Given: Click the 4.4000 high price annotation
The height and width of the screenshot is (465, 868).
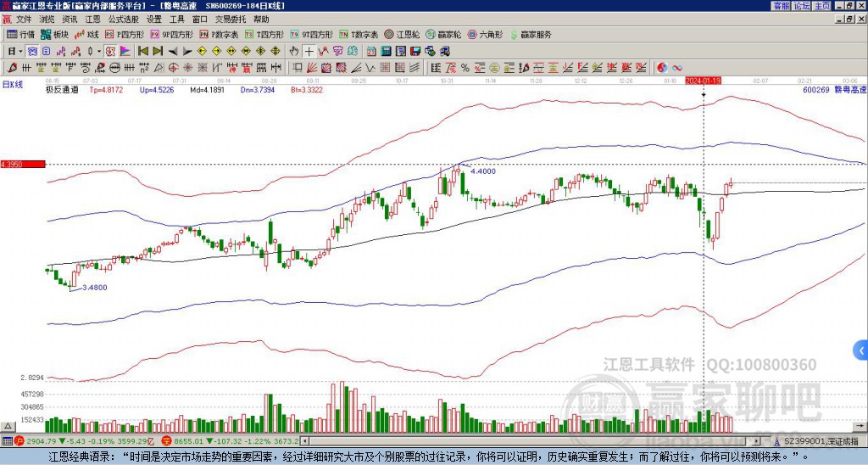Looking at the screenshot, I should pyautogui.click(x=483, y=171).
